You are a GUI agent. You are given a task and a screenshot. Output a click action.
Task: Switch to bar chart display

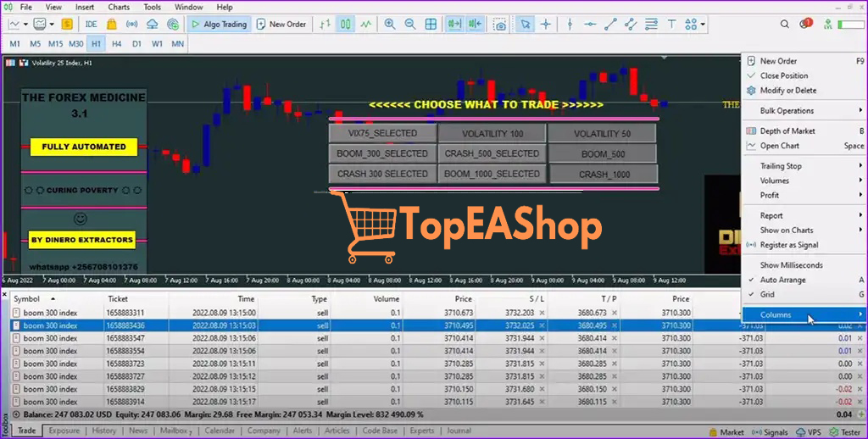[x=325, y=25]
